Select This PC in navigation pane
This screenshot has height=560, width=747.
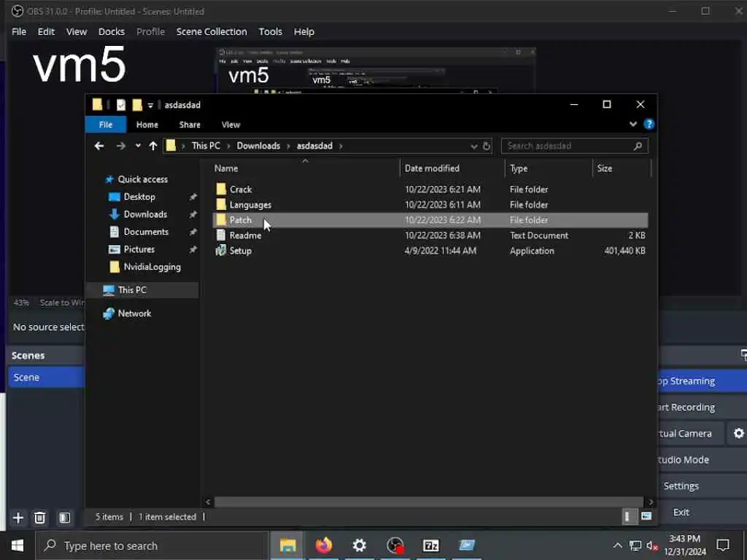pyautogui.click(x=132, y=290)
